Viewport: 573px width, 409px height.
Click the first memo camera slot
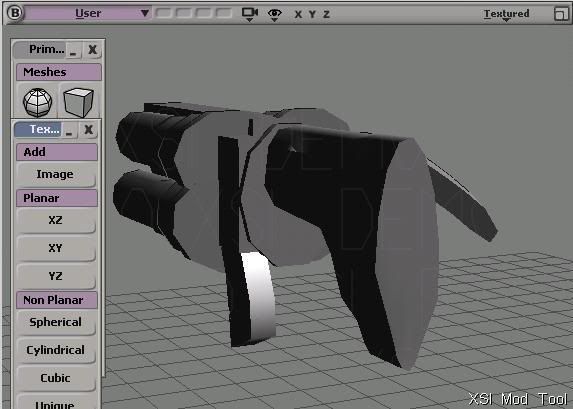click(163, 13)
